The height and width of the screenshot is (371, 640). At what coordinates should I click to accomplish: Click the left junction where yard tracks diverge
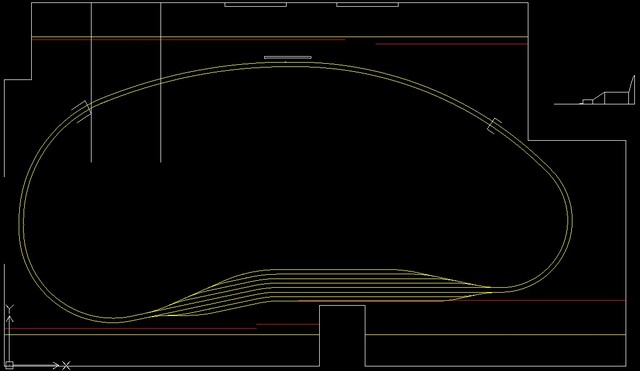(159, 312)
